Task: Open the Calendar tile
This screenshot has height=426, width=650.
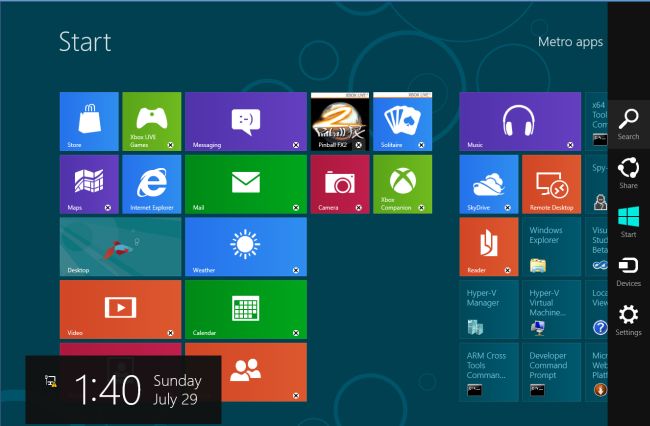Action: click(x=246, y=310)
